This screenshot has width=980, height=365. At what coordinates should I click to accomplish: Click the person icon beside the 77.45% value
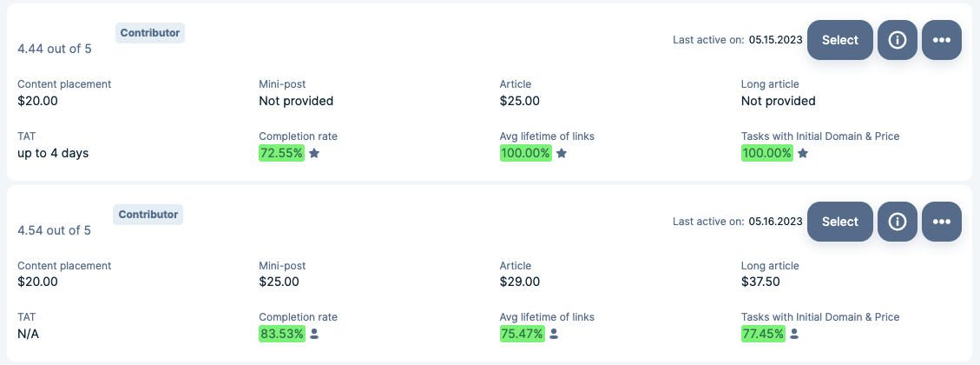click(793, 335)
